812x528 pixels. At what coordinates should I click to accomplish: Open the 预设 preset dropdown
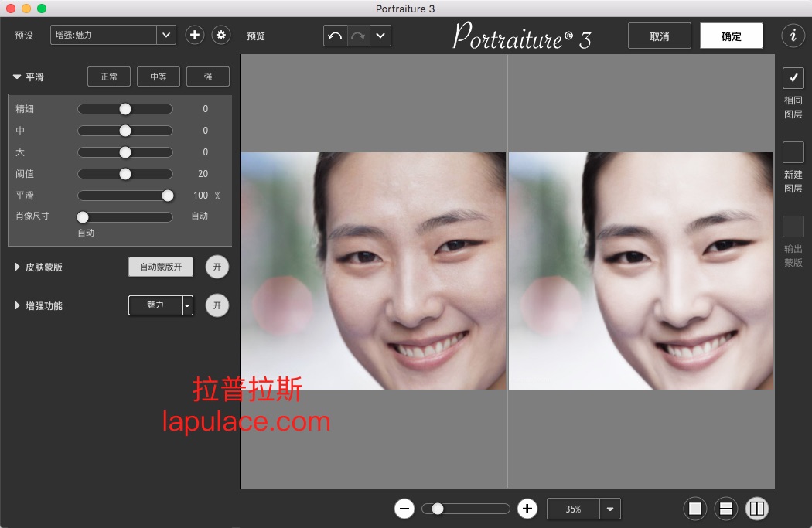[166, 35]
